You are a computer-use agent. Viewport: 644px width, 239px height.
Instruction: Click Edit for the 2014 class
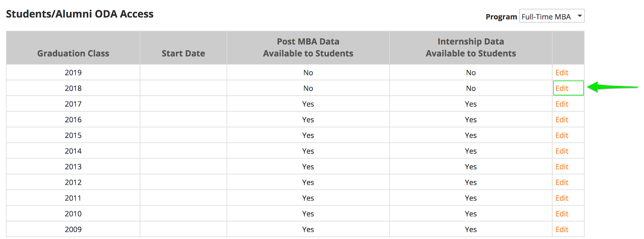click(561, 151)
